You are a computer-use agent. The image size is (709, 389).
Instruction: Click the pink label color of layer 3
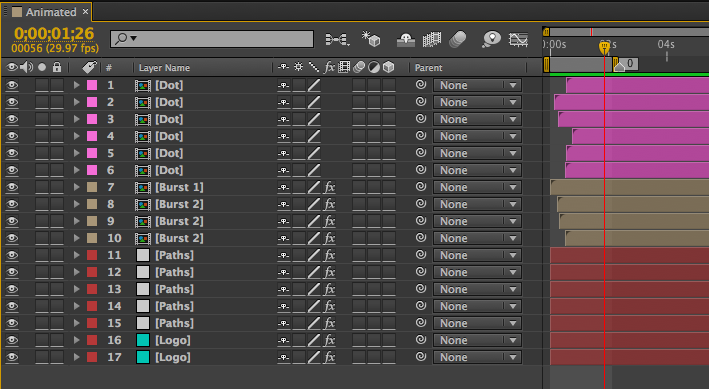[92, 119]
